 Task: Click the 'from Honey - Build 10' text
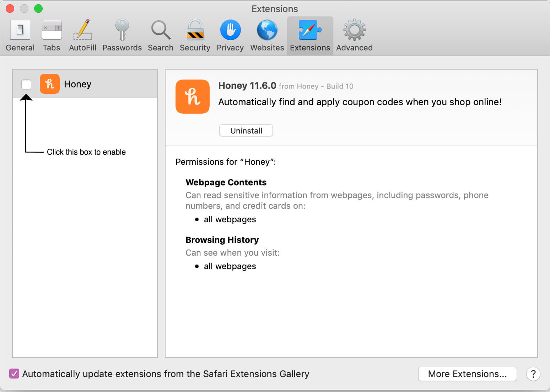316,86
